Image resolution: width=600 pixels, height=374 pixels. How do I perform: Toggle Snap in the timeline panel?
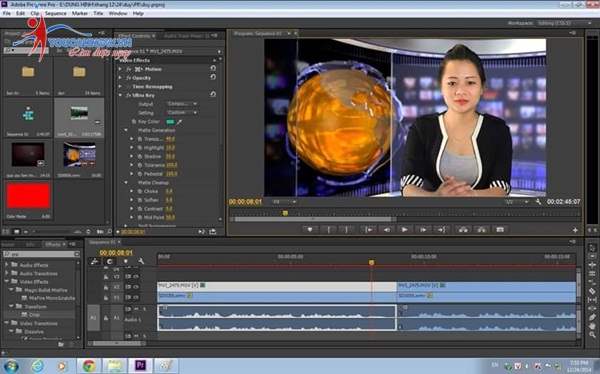[x=110, y=261]
